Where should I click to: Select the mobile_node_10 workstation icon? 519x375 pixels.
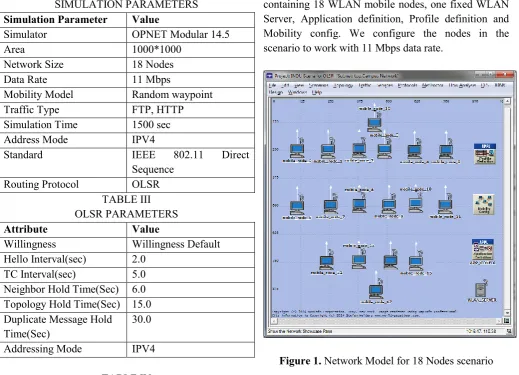pos(416,204)
